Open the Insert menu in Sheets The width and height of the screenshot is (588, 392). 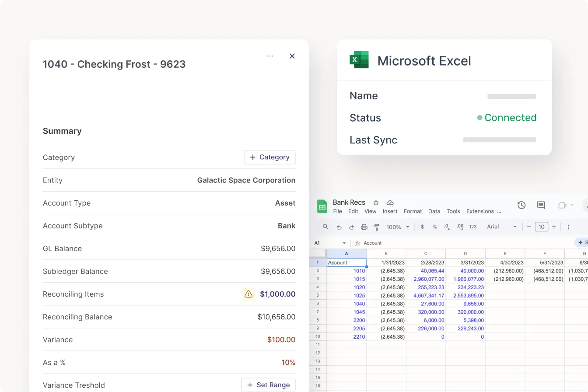390,211
